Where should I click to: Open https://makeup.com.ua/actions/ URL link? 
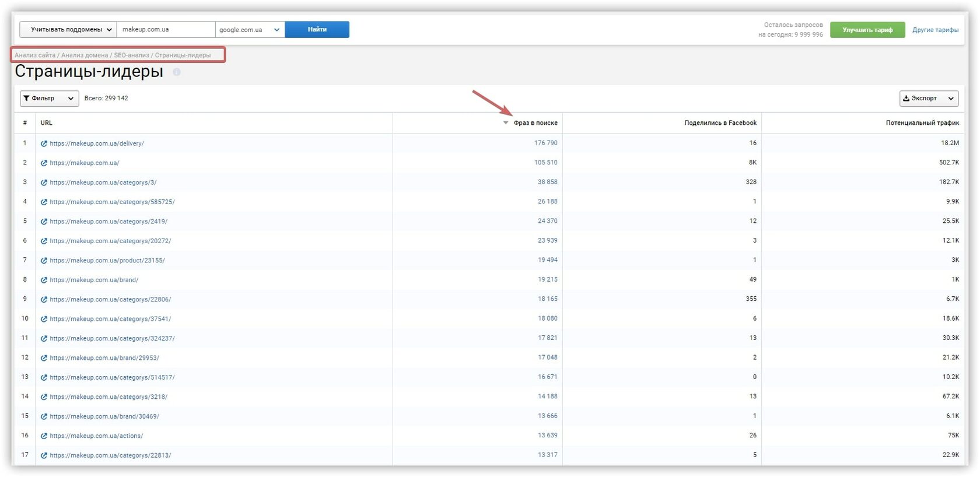tap(96, 436)
